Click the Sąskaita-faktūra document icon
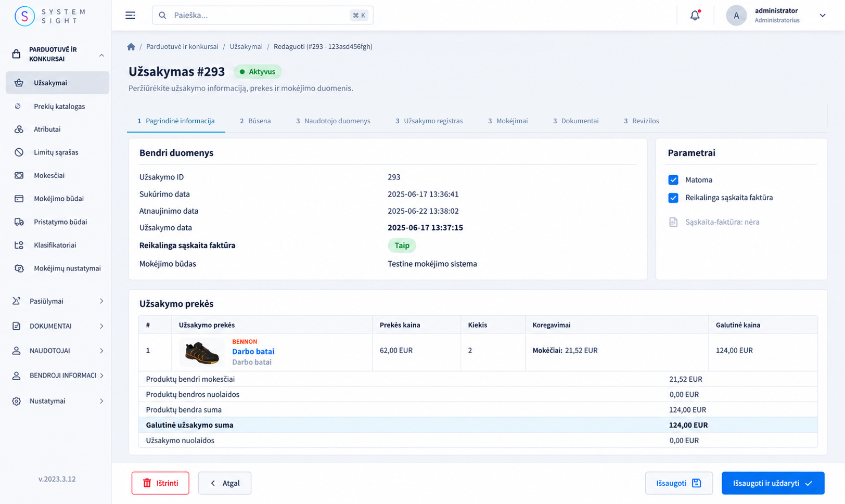This screenshot has height=504, width=845. pyautogui.click(x=673, y=222)
